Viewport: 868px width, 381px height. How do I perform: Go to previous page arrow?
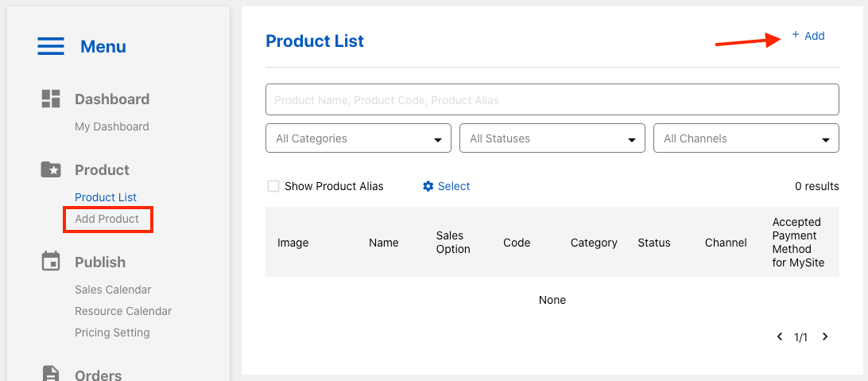780,337
